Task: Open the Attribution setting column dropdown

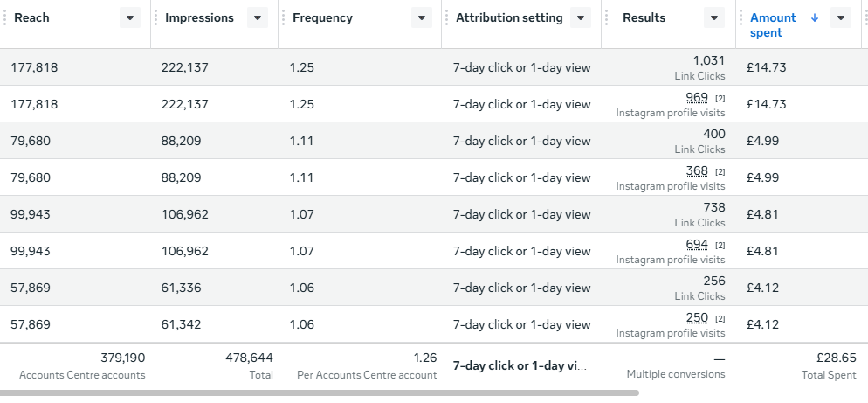Action: (581, 17)
